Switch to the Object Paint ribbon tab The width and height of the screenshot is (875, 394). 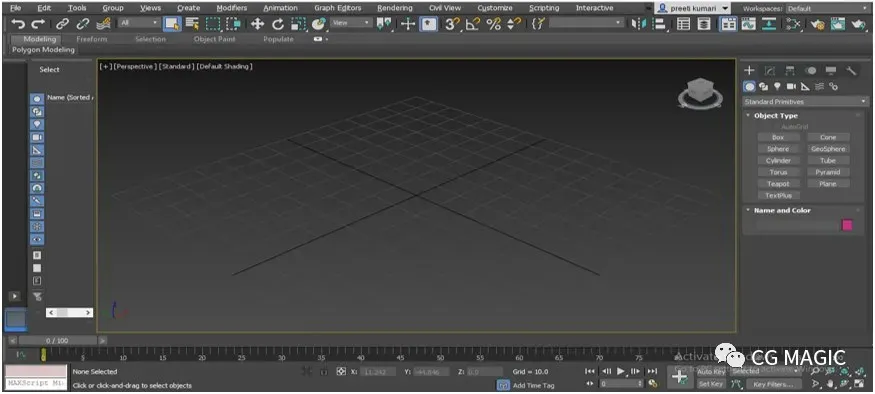[x=214, y=39]
